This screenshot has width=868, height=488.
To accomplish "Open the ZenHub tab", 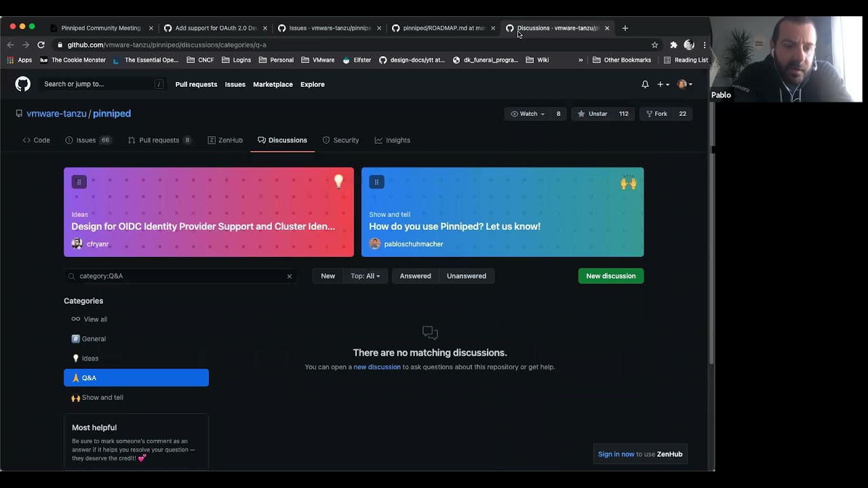I will tap(225, 140).
